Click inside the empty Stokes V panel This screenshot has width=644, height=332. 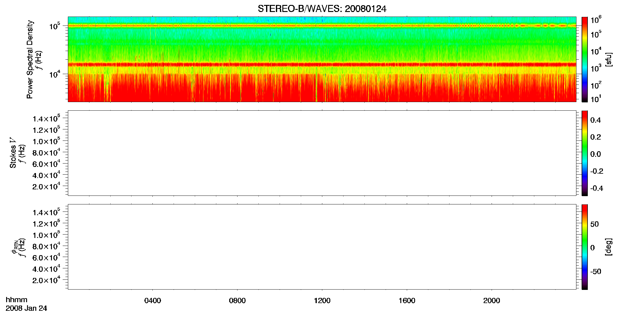point(322,153)
